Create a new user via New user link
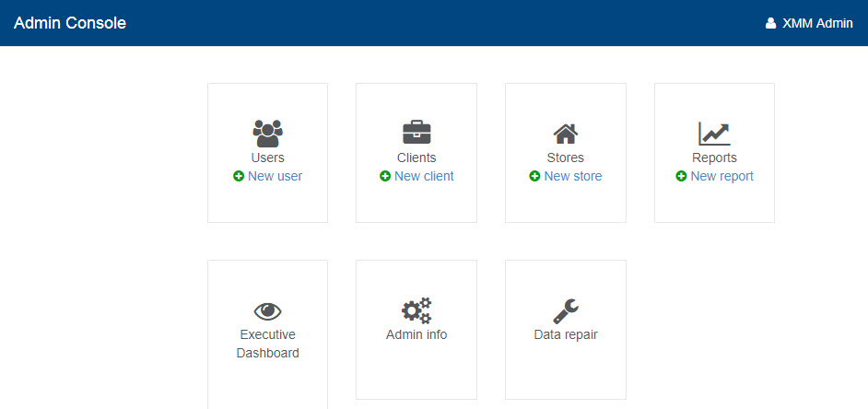Screen dimensions: 868x409 point(275,176)
